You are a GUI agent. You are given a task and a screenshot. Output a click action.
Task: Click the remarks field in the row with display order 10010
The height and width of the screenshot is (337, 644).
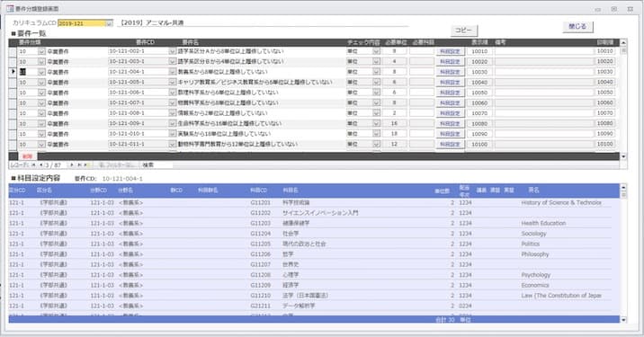point(544,51)
